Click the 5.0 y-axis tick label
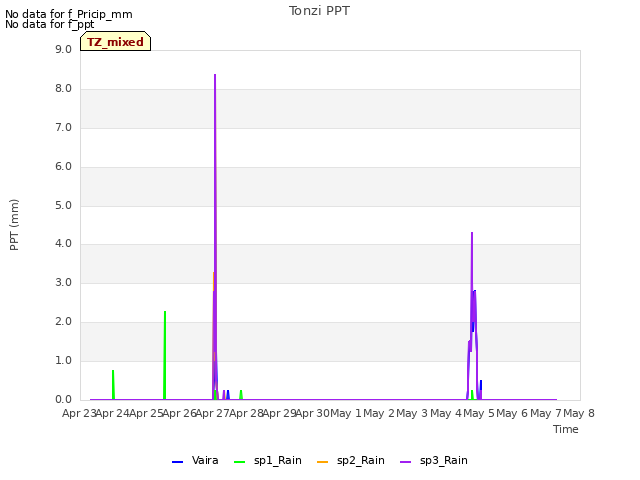The width and height of the screenshot is (640, 480). (63, 205)
